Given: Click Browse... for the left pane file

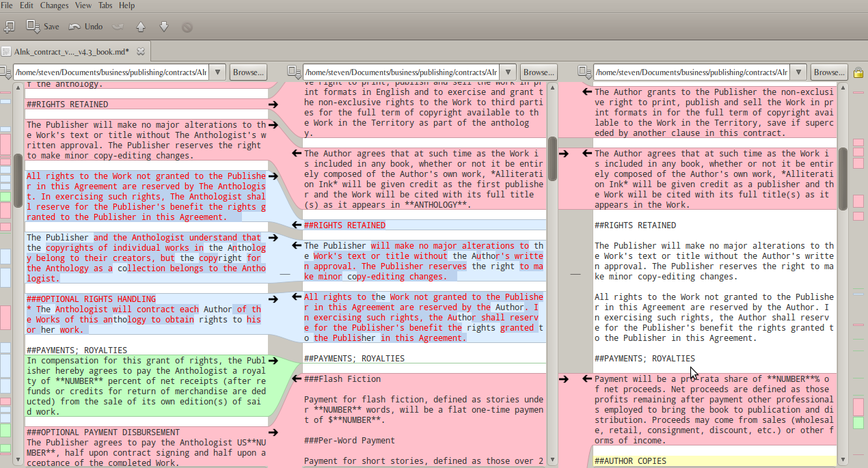Looking at the screenshot, I should click(248, 72).
